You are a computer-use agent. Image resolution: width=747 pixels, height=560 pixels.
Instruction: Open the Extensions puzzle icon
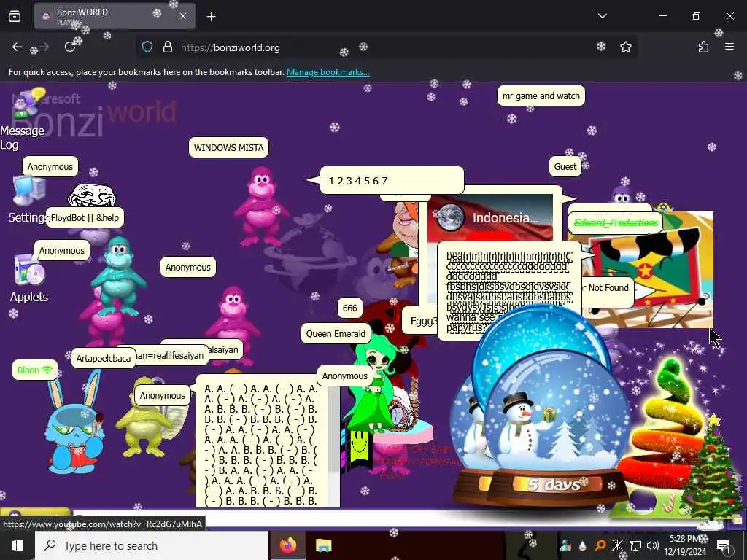703,47
